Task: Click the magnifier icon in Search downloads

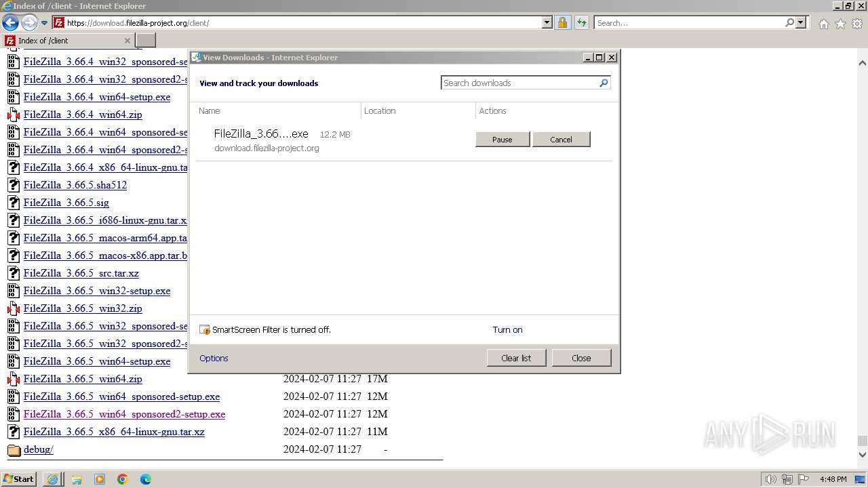Action: pyautogui.click(x=604, y=83)
